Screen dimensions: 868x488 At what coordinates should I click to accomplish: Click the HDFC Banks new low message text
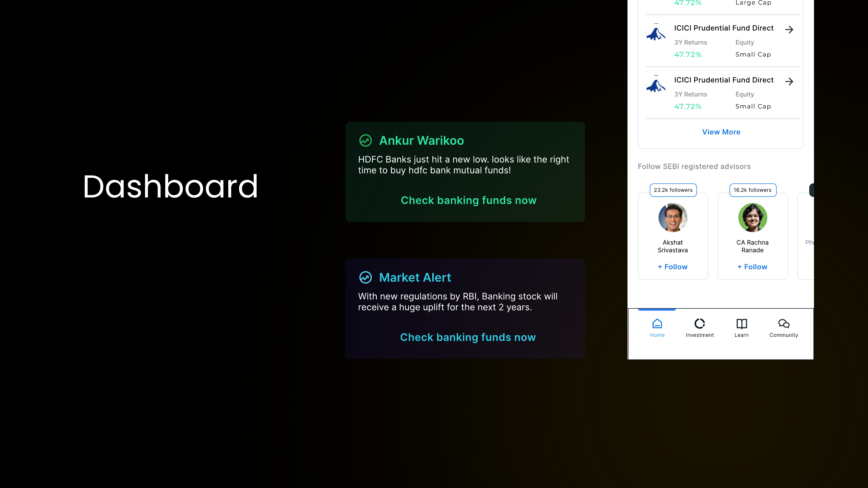[463, 165]
